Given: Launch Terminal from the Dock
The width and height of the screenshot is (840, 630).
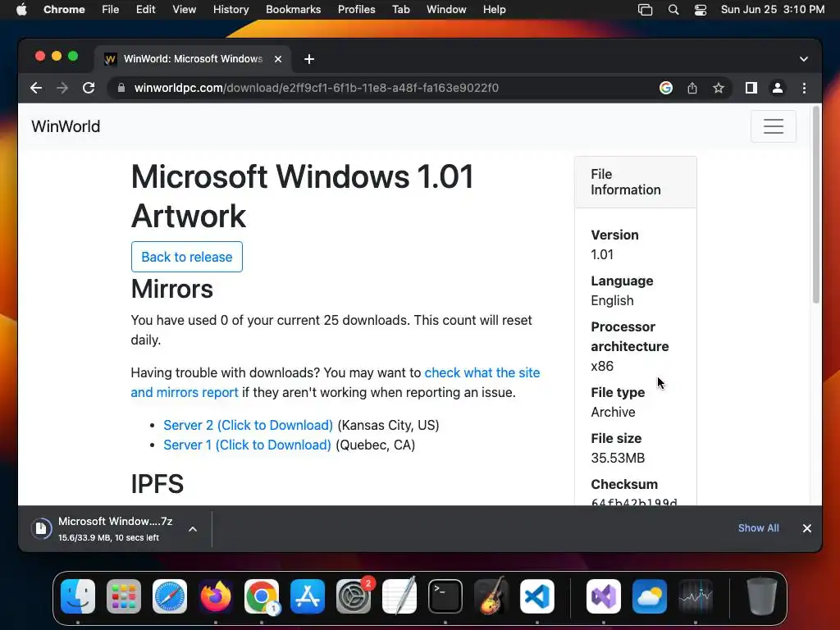Looking at the screenshot, I should tap(445, 596).
